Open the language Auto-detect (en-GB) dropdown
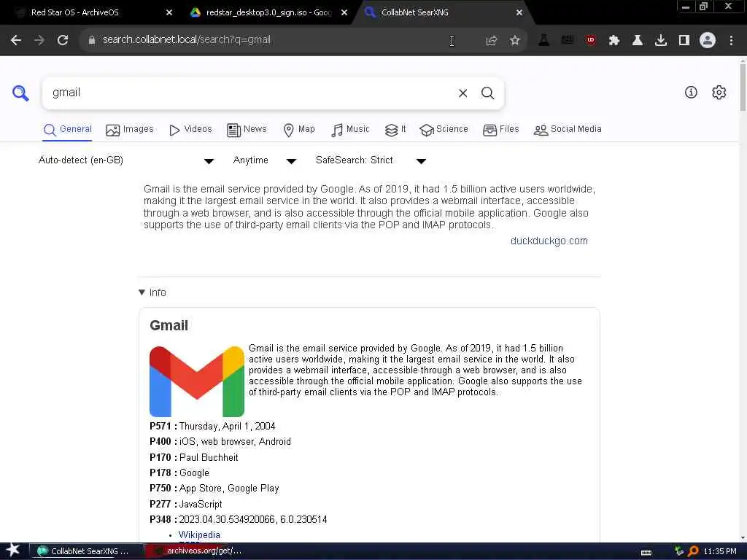Image resolution: width=747 pixels, height=560 pixels. 125,160
